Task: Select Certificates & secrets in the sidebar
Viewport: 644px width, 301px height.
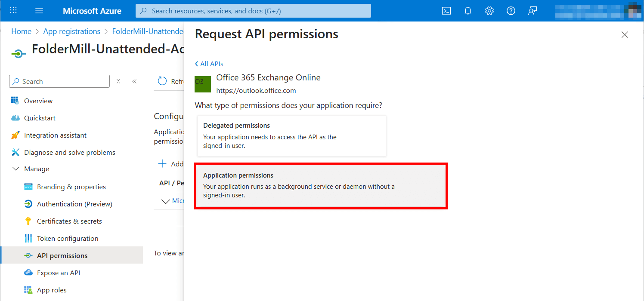Action: (69, 221)
